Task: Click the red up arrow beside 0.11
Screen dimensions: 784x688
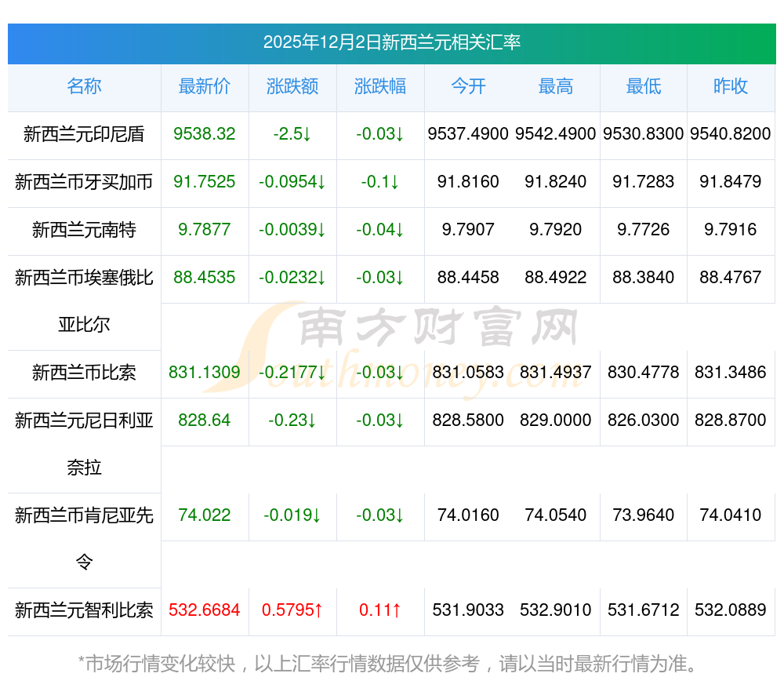Action: pyautogui.click(x=397, y=610)
